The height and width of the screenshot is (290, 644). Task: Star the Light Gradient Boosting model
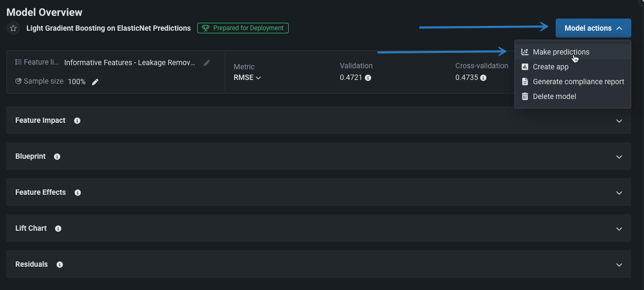[13, 29]
